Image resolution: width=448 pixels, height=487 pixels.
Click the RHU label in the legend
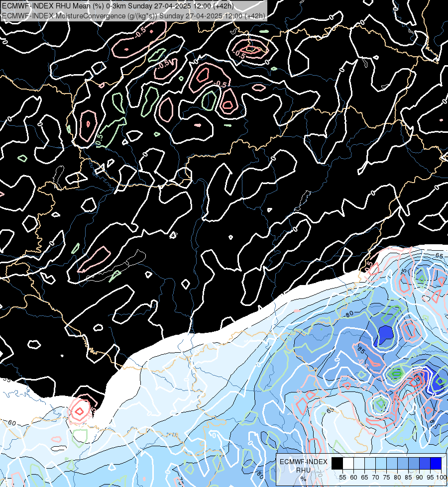(303, 470)
